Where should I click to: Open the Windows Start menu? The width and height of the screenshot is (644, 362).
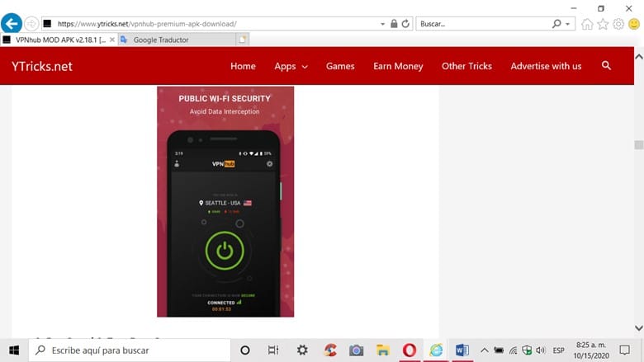point(14,350)
